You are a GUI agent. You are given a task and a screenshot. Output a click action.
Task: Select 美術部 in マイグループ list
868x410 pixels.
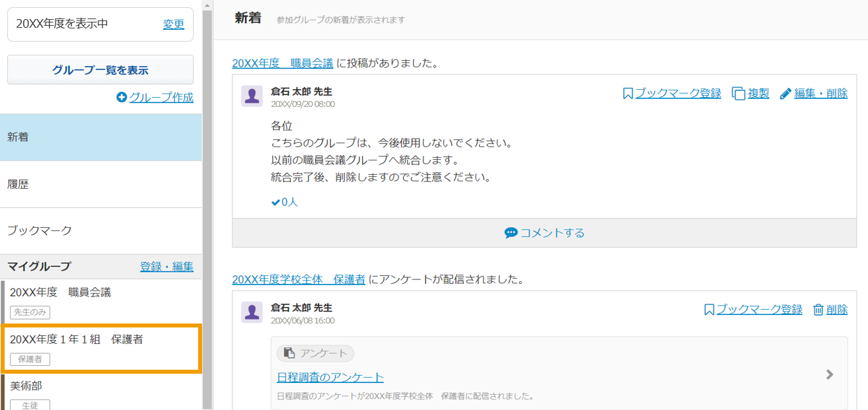tap(101, 393)
